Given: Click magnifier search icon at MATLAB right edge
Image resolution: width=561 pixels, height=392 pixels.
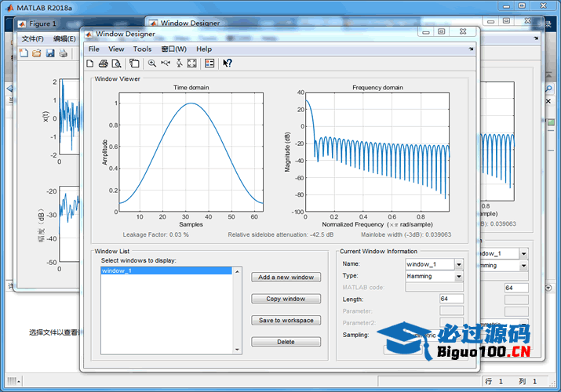Looking at the screenshot, I should pos(548,89).
